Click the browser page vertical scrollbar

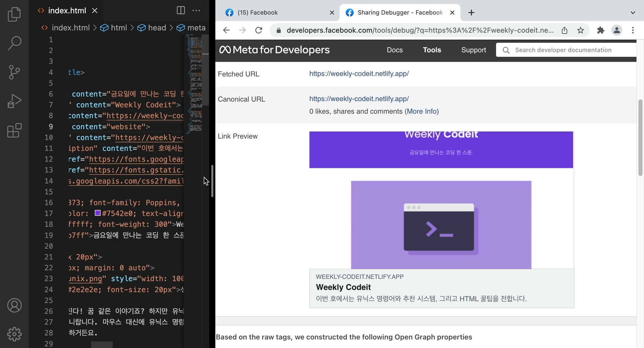pos(640,137)
